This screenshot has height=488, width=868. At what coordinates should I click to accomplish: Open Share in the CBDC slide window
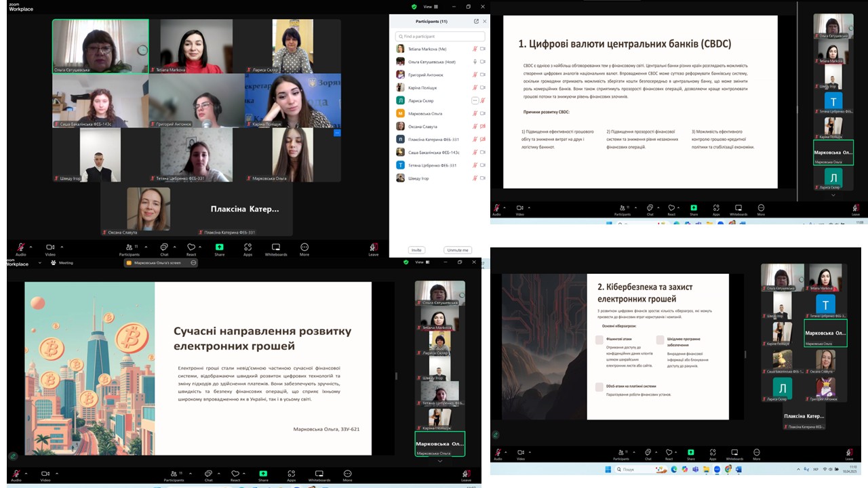(x=694, y=209)
